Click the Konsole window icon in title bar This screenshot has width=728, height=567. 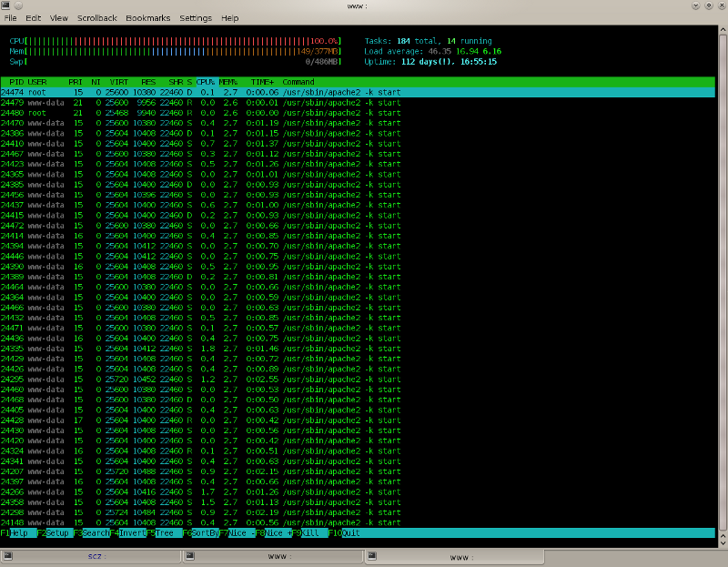click(x=5, y=5)
